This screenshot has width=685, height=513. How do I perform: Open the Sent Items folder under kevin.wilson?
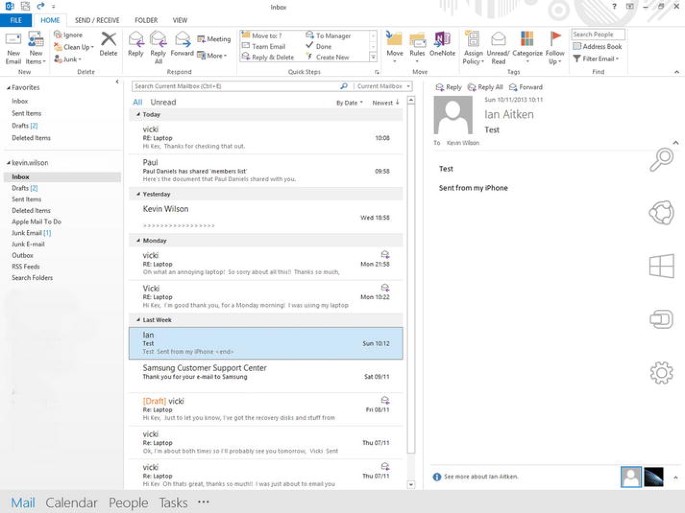click(x=26, y=199)
